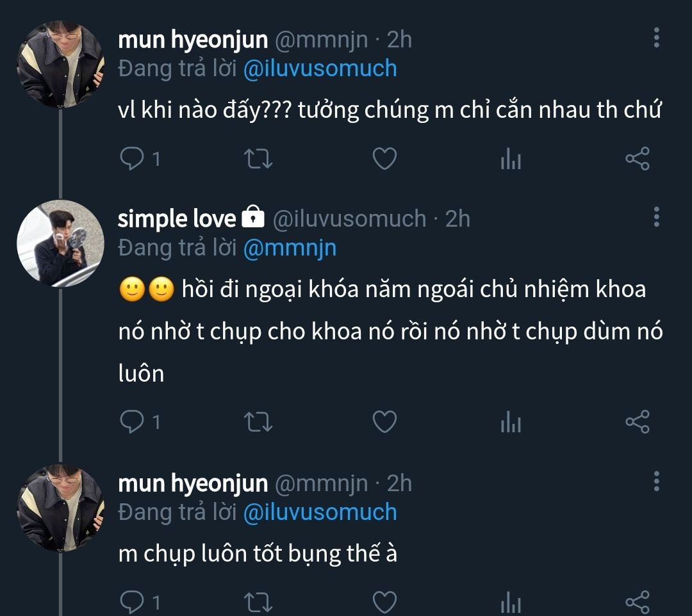The height and width of the screenshot is (616, 692).
Task: Share the last 'm chụp luôn' tweet
Action: [637, 602]
